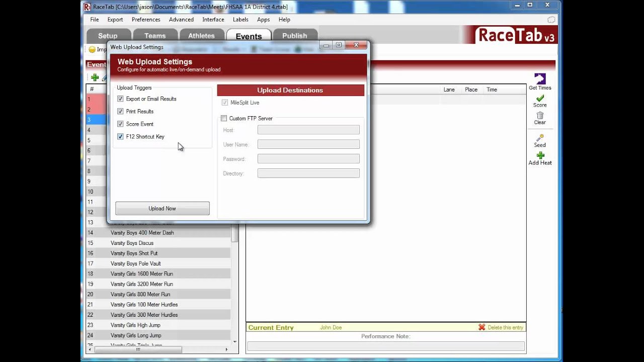
Task: Select Varsity Boys Shot Put event
Action: pyautogui.click(x=158, y=253)
